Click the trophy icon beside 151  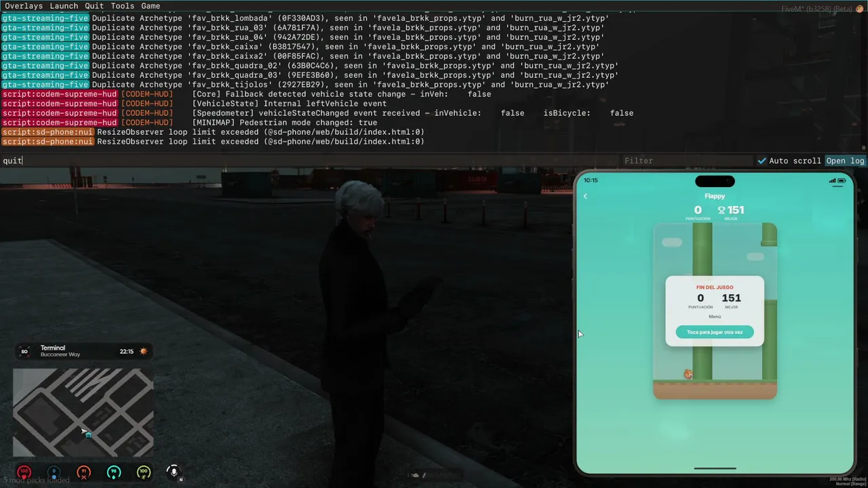[722, 210]
